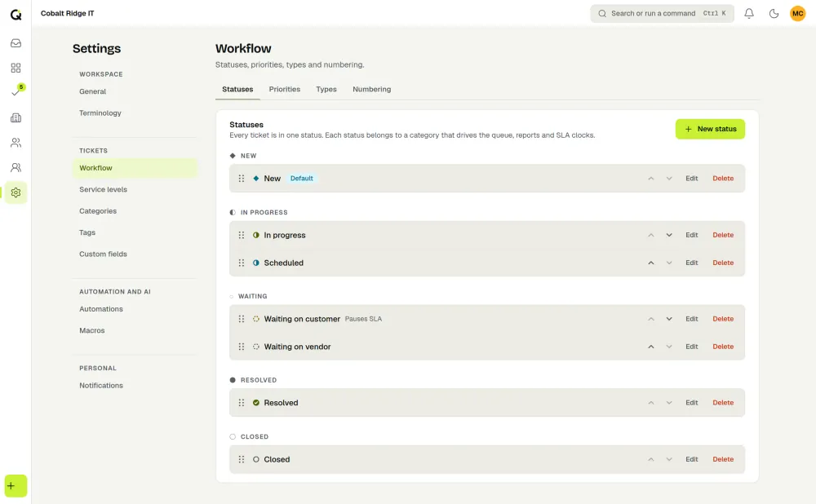
Task: Grab the drag handle for Closed
Action: coord(242,459)
